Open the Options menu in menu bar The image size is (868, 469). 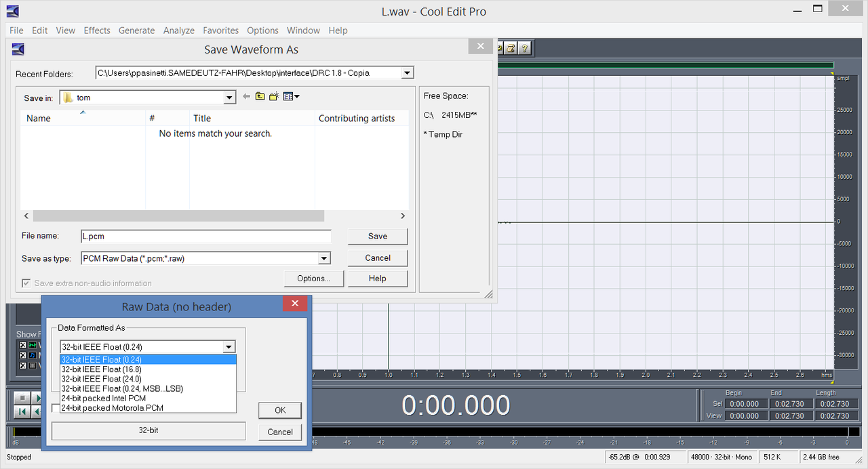[262, 30]
